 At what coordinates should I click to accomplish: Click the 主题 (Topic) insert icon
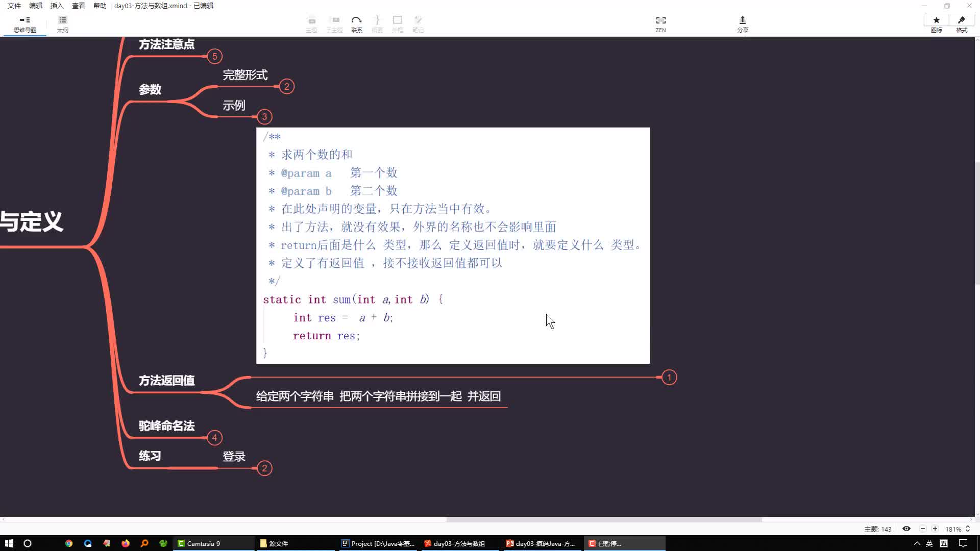click(x=311, y=23)
